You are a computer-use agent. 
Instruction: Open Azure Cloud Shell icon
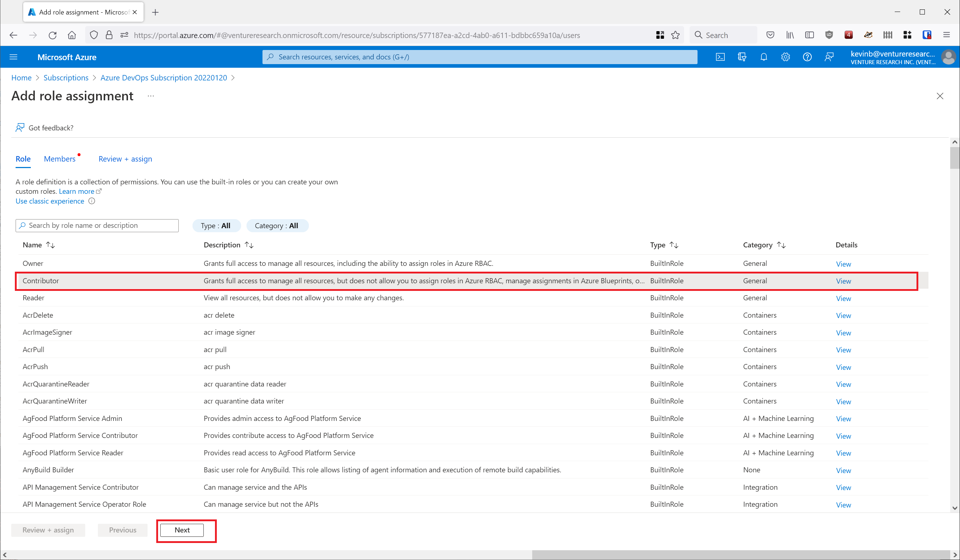(720, 57)
